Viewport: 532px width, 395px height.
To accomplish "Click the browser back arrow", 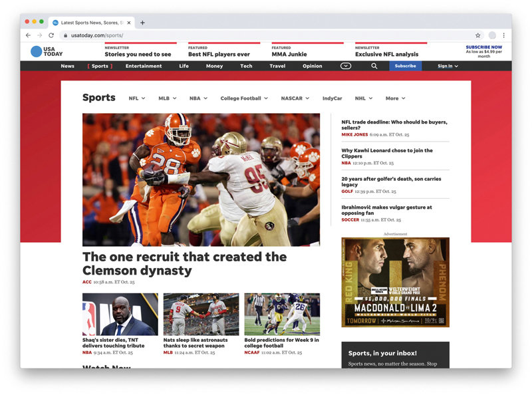I will coord(28,35).
